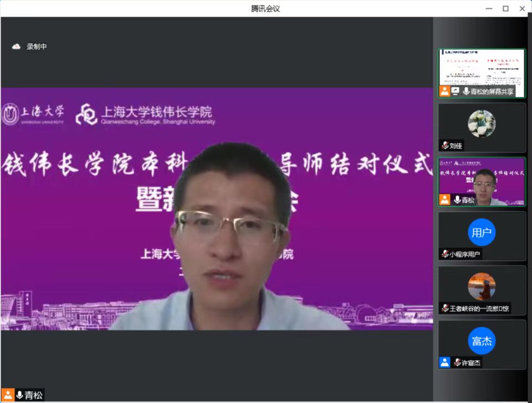The height and width of the screenshot is (403, 532).
Task: Click the 青松的屏幕共享 label
Action: [x=492, y=91]
